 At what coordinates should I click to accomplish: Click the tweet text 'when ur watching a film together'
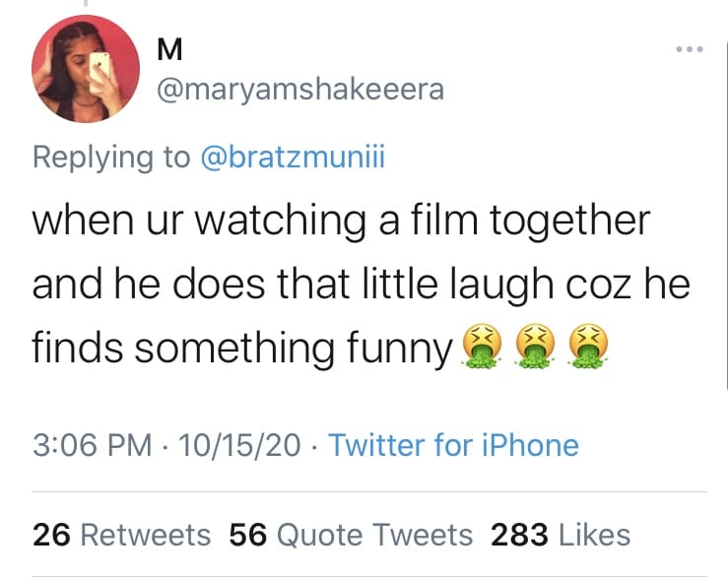341,222
